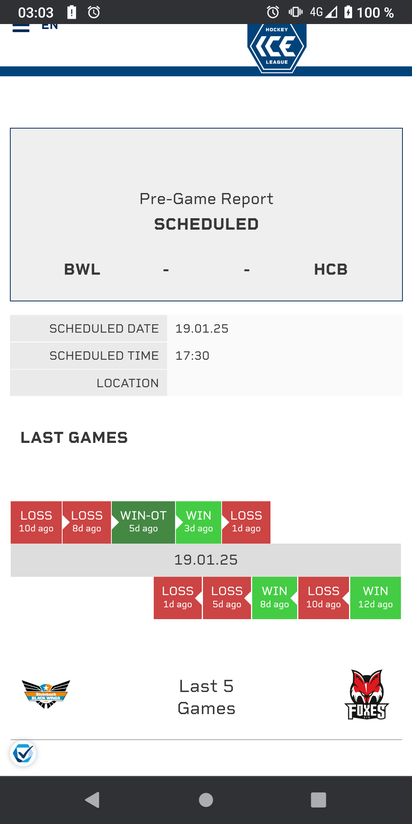Image resolution: width=412 pixels, height=824 pixels.
Task: Tap the Android back button
Action: pos(92,799)
